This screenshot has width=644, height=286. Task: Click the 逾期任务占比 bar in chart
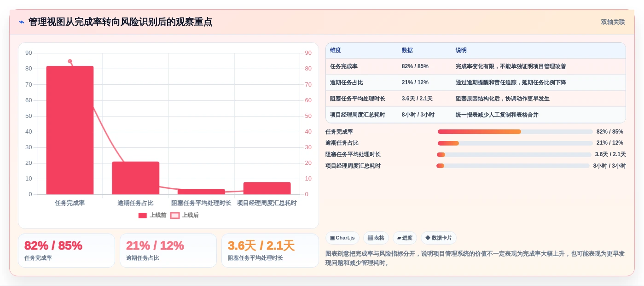click(135, 178)
